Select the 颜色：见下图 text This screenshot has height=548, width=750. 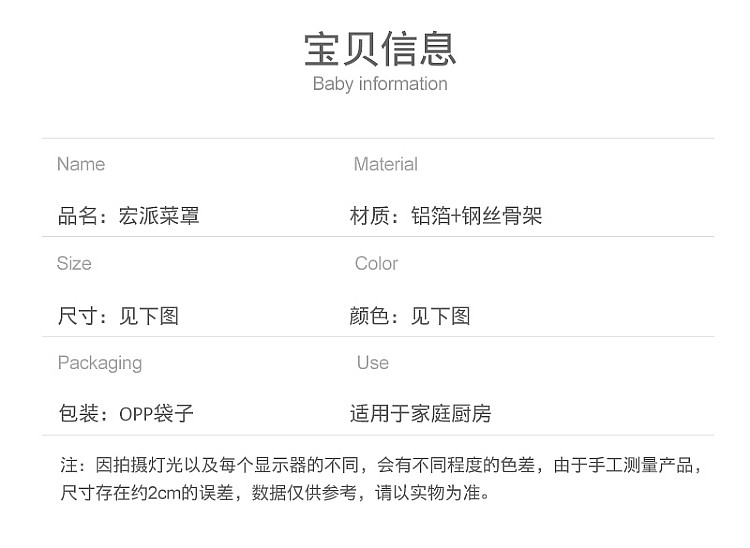point(410,316)
